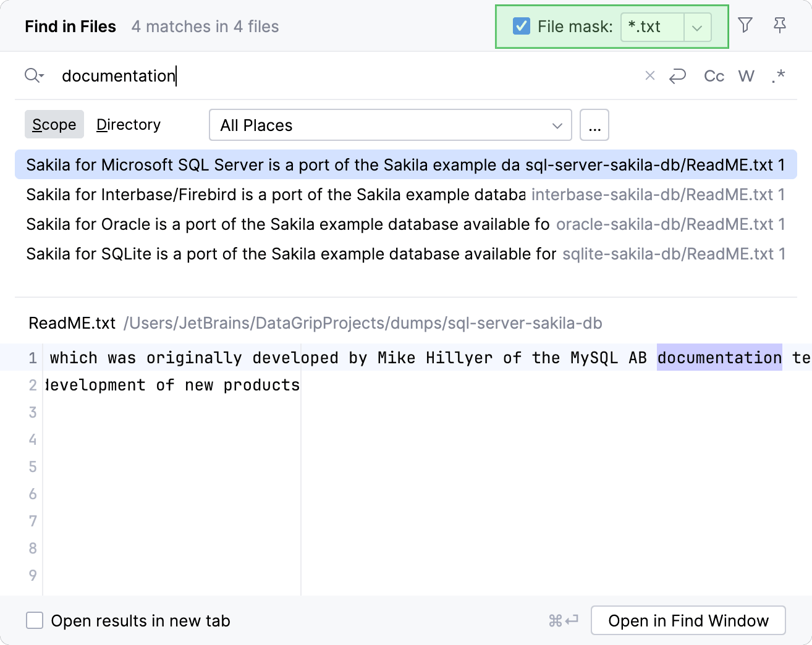
Task: Open the filter options funnel icon
Action: (745, 26)
